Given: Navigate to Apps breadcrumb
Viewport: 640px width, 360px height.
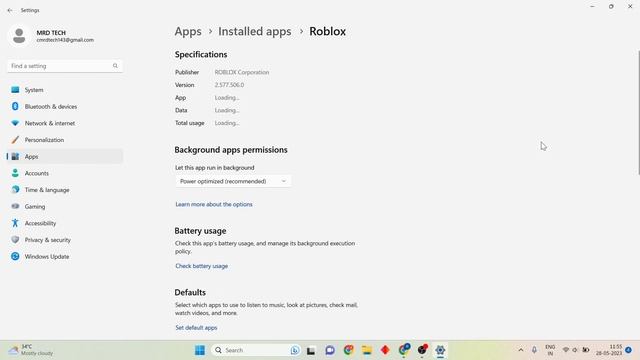Looking at the screenshot, I should tap(188, 31).
